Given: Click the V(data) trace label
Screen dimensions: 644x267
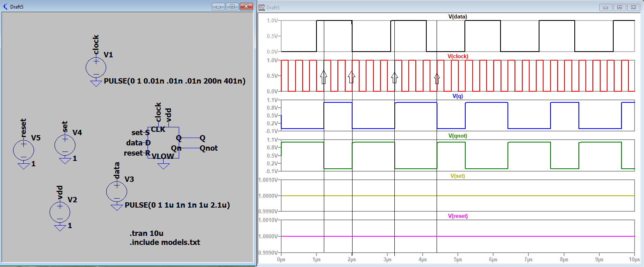Looking at the screenshot, I should click(x=457, y=17).
